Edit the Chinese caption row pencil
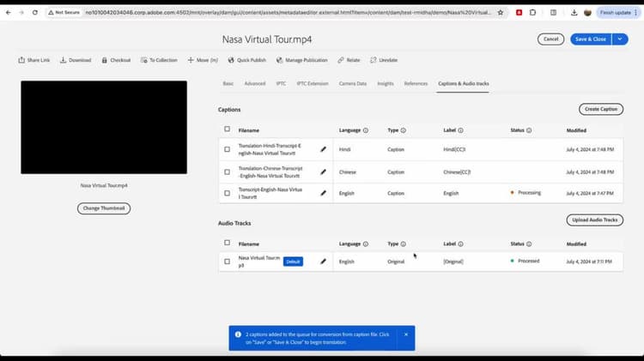Image resolution: width=644 pixels, height=361 pixels. [323, 171]
